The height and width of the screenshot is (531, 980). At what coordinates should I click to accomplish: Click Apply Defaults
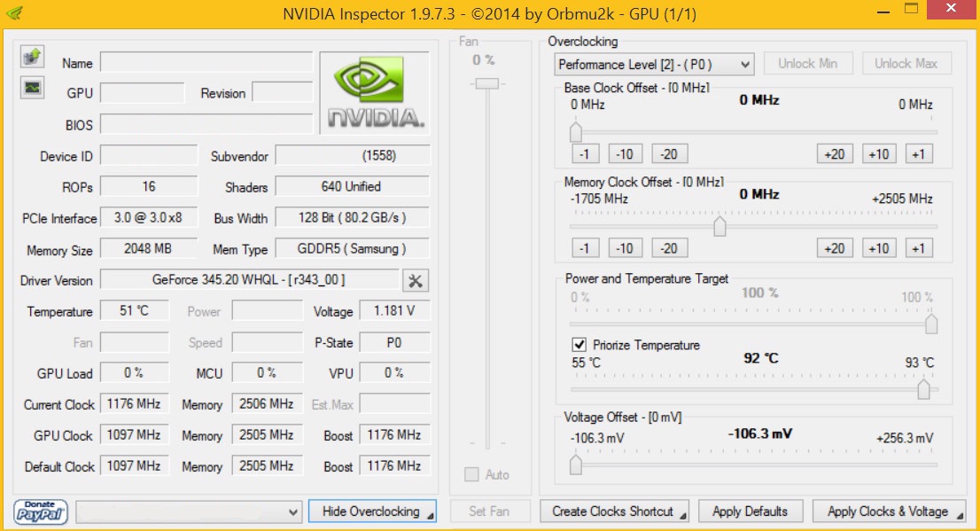coord(750,511)
